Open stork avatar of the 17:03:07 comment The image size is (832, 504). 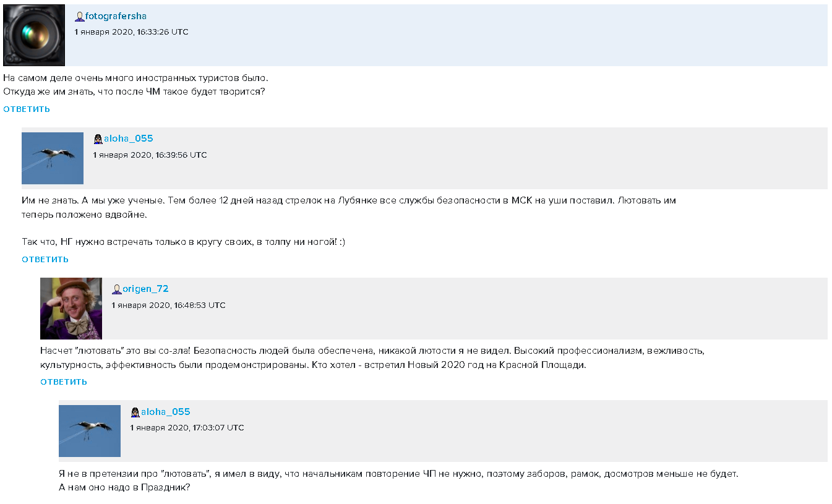[x=90, y=431]
